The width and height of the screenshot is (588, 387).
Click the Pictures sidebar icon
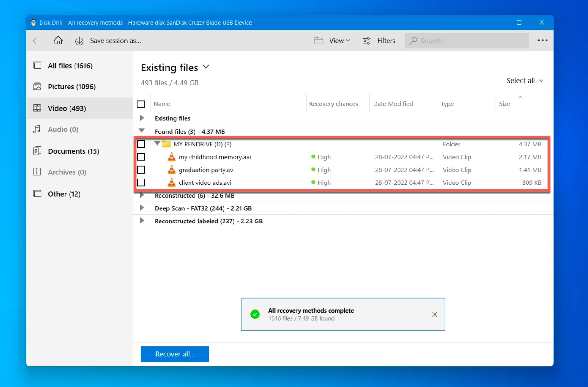click(37, 87)
